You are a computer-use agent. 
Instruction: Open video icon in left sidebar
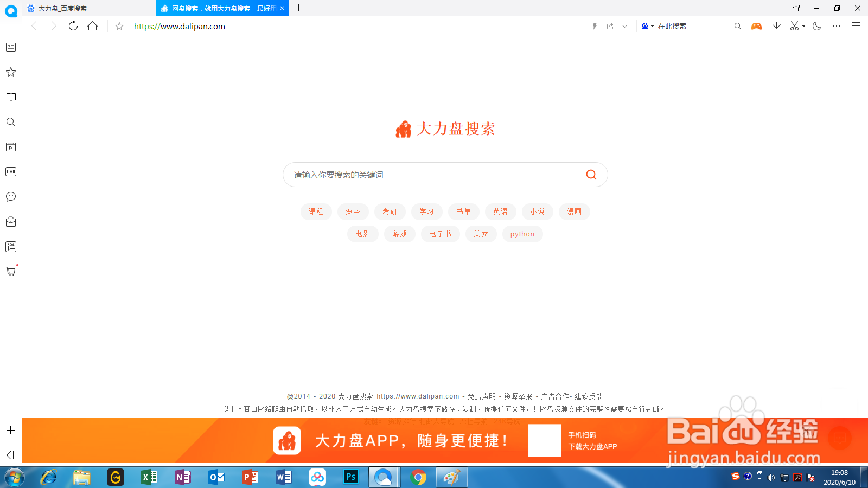click(x=11, y=147)
